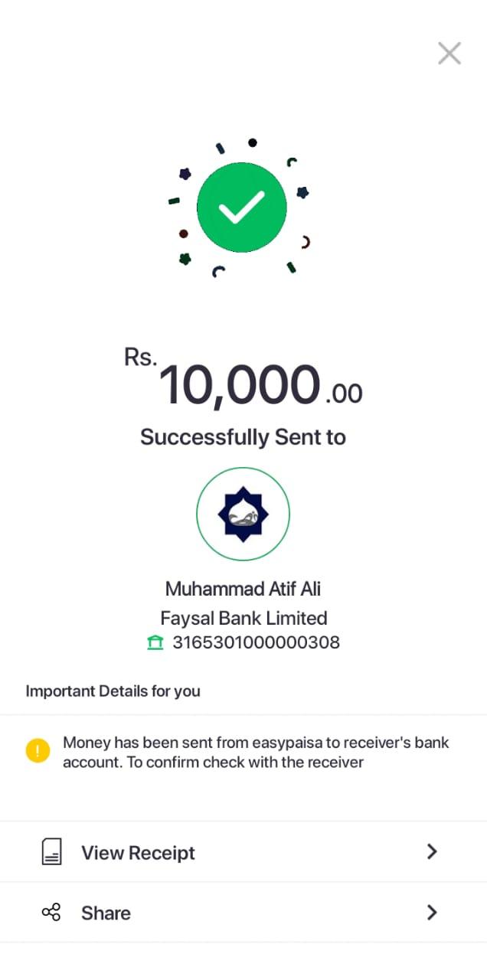Viewport: 487px width, 980px height.
Task: Select account number 3165301000000308
Action: click(256, 642)
